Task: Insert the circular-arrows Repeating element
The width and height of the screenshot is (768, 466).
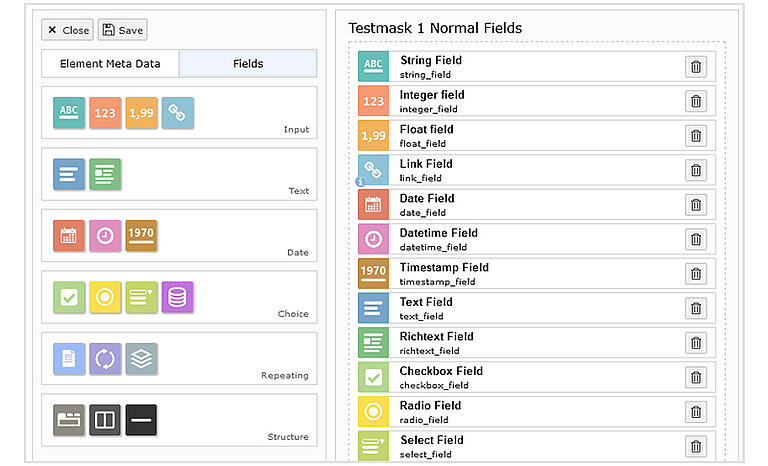Action: click(105, 359)
